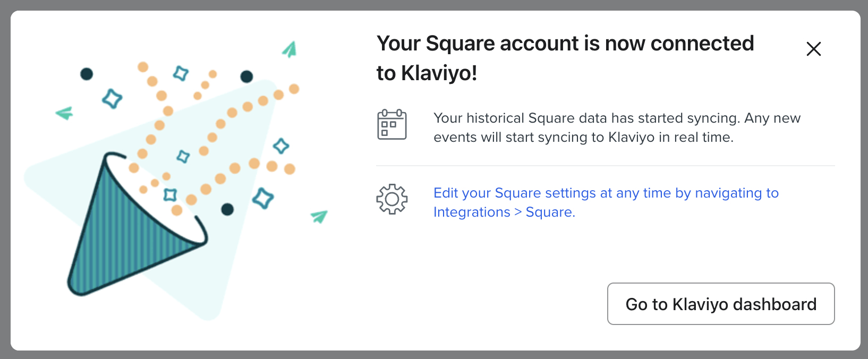This screenshot has height=359, width=868.
Task: Click the topmost green paper plane icon
Action: pos(290,50)
